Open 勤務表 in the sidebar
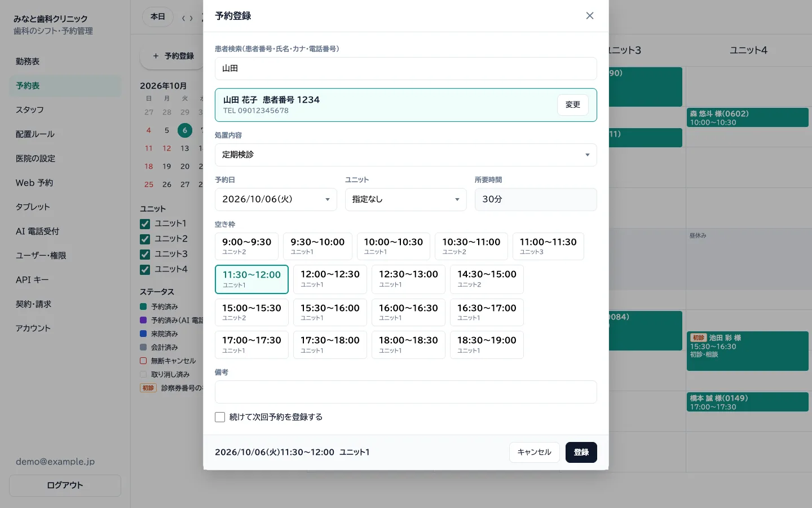The image size is (812, 508). coord(65,62)
